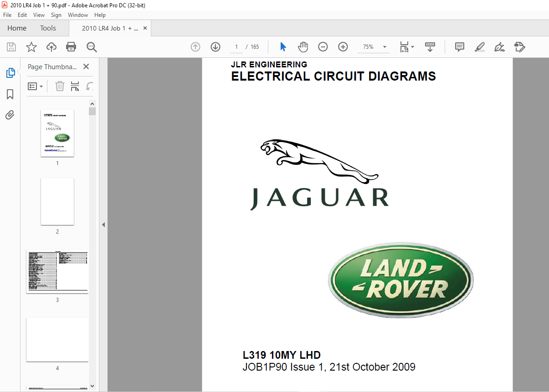549x392 pixels.
Task: Select the Highlight text tool
Action: (x=479, y=47)
